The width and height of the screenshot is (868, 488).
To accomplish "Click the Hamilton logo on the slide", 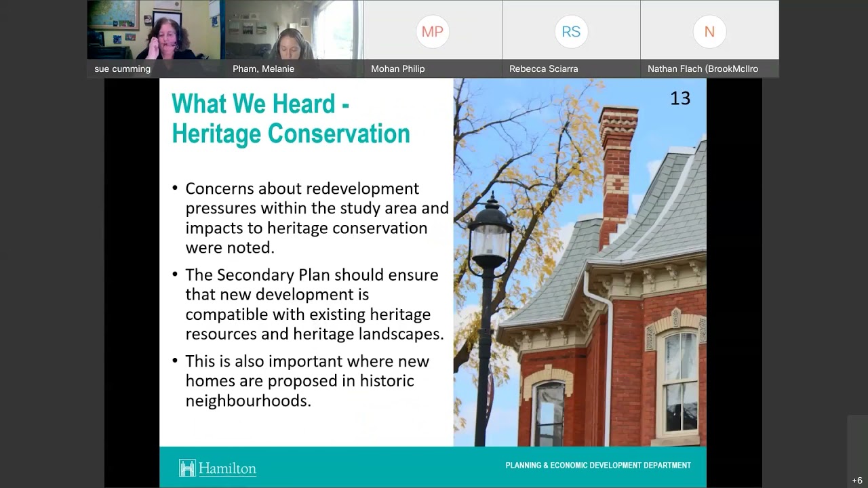I will 218,468.
